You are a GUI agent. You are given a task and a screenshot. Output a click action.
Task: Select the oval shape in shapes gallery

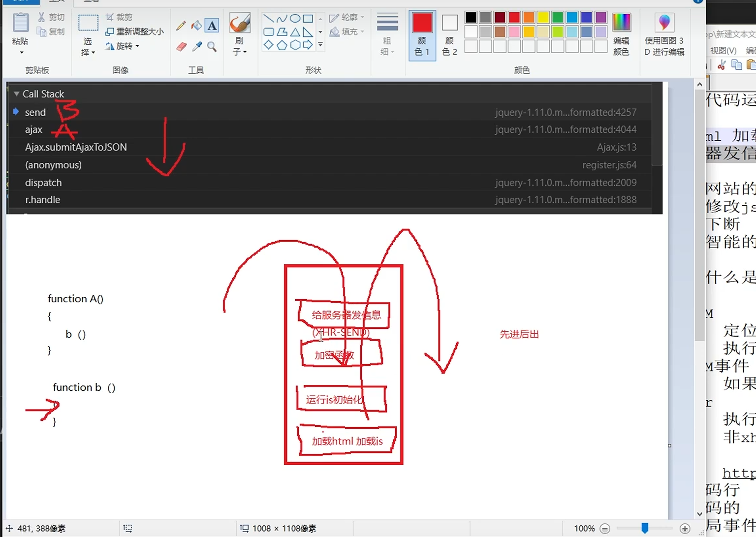click(x=295, y=19)
